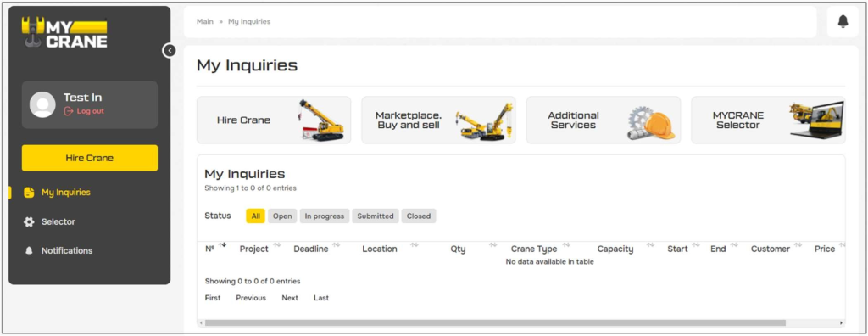The width and height of the screenshot is (868, 336).
Task: Click the crane image on the Hire Crane card
Action: tap(321, 120)
